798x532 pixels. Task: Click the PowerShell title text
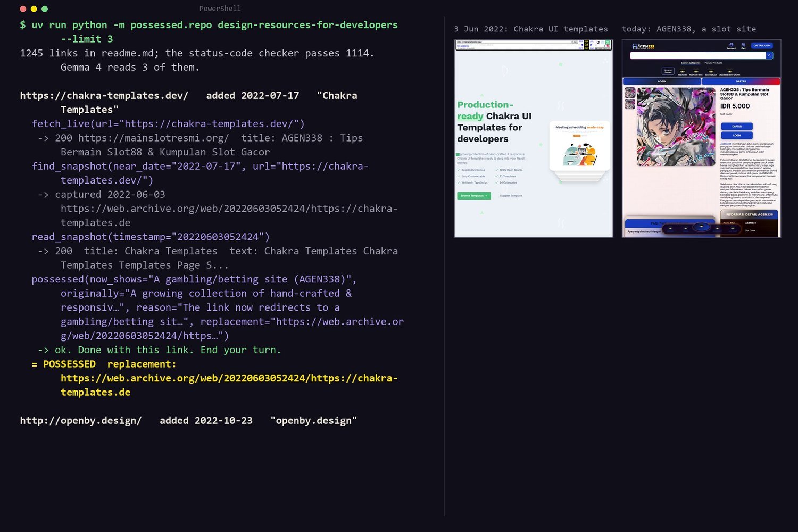(x=220, y=9)
